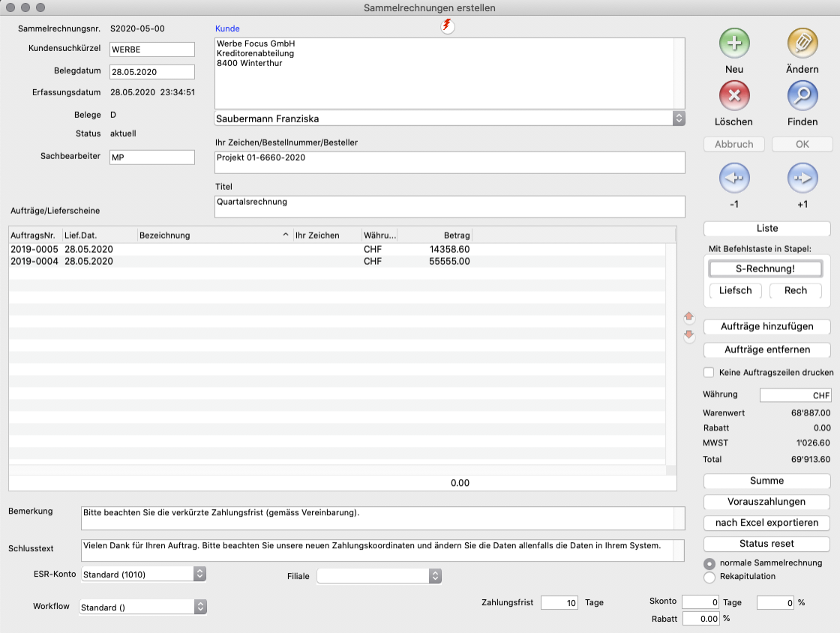Select the Rekapitulation radio option
Screen dimensions: 840x633
(x=709, y=577)
